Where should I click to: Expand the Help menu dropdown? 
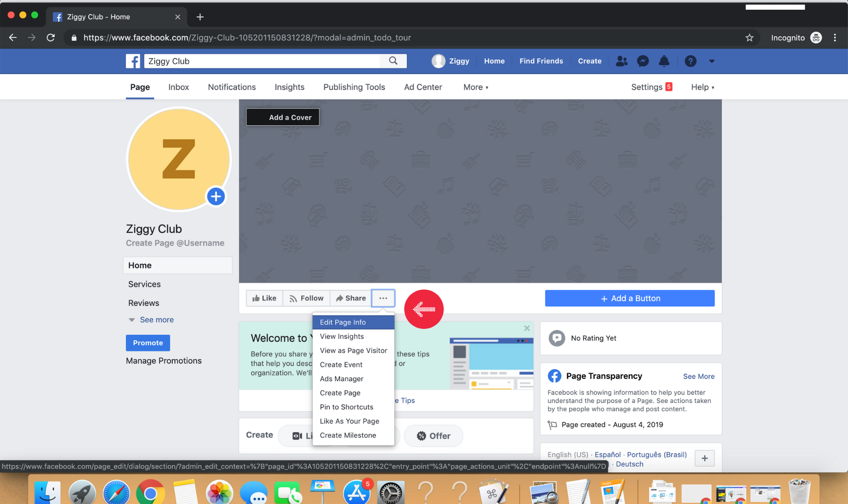[x=703, y=87]
